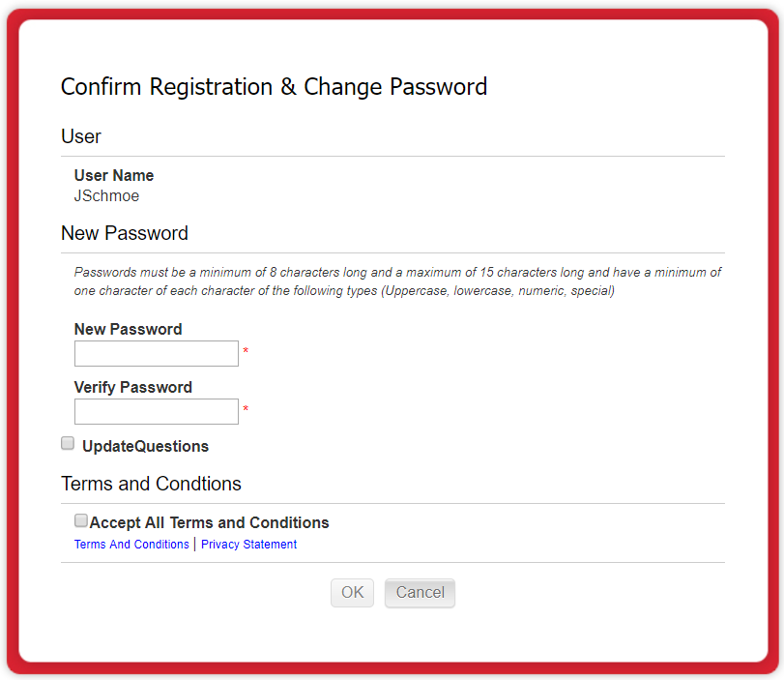Select the JSchmoe username text
Screen dimensions: 784x680
[x=106, y=196]
